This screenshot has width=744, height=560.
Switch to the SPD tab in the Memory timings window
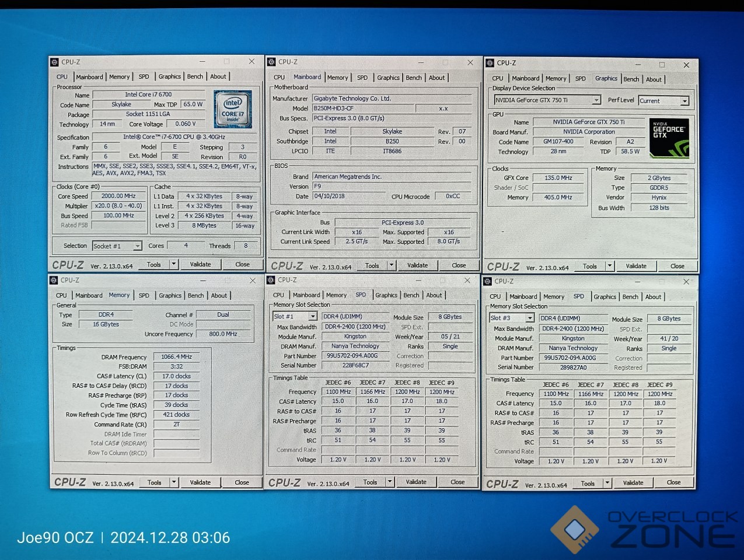pyautogui.click(x=144, y=296)
